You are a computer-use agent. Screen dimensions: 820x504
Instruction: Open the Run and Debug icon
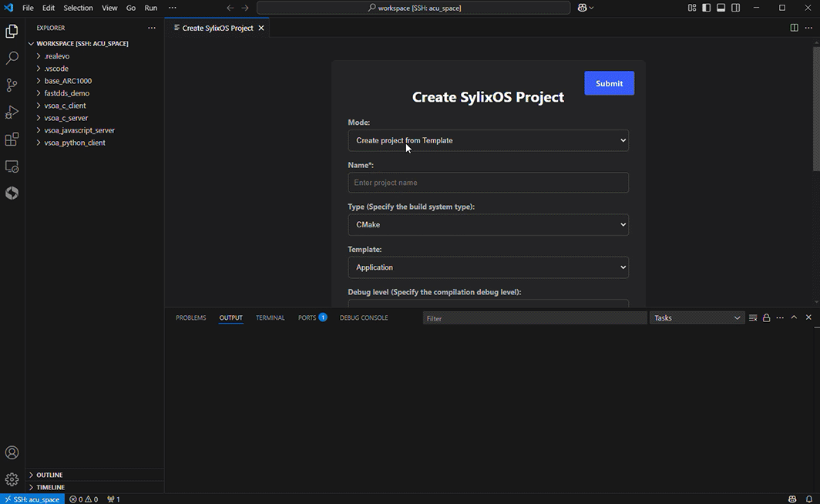[x=12, y=113]
